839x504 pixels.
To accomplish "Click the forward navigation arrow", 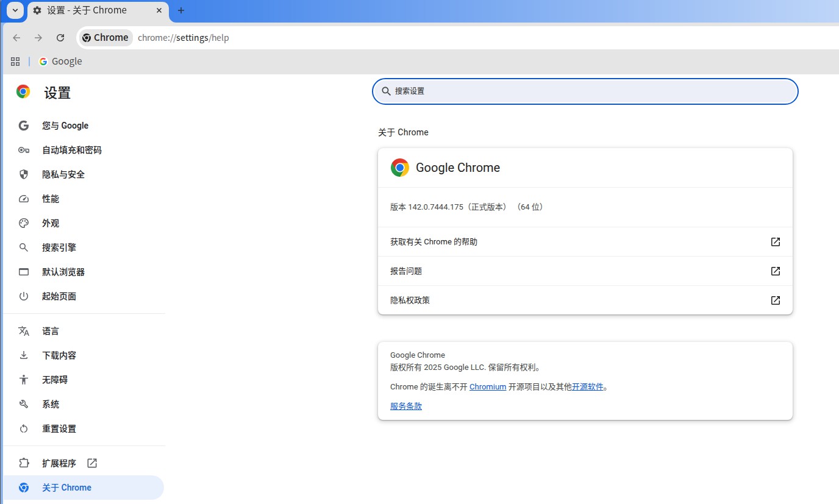I will [38, 38].
